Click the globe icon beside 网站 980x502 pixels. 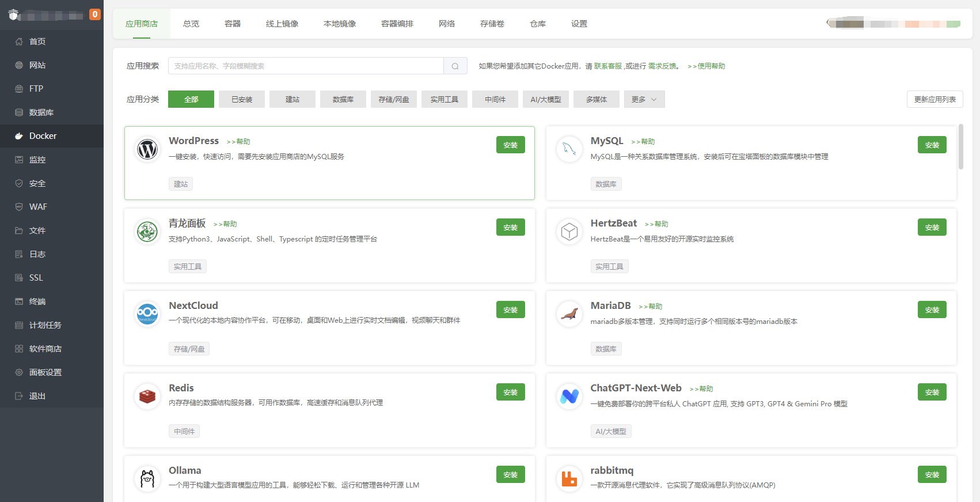pos(19,65)
